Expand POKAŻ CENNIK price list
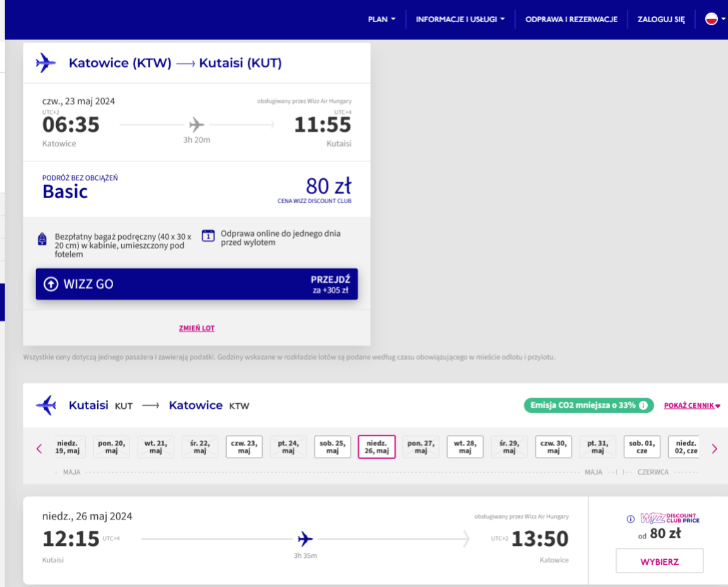Viewport: 728px width, 587px height. coord(692,406)
